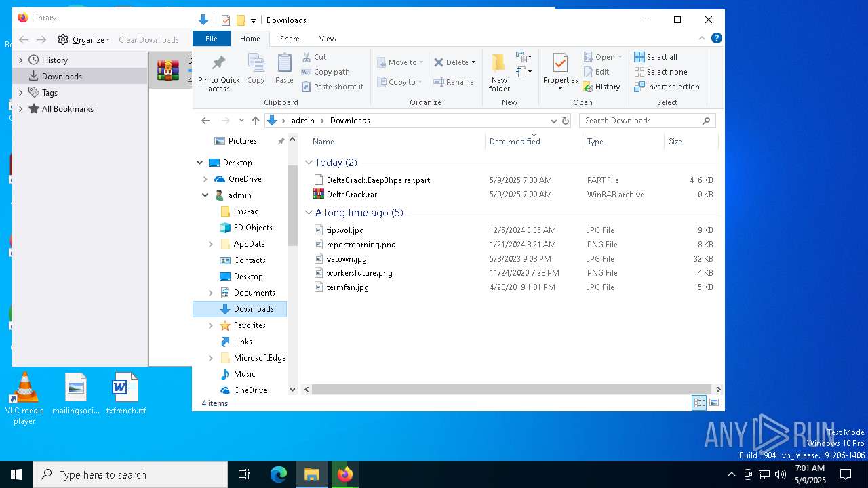This screenshot has width=868, height=488.
Task: Switch to Details view icon
Action: click(699, 403)
